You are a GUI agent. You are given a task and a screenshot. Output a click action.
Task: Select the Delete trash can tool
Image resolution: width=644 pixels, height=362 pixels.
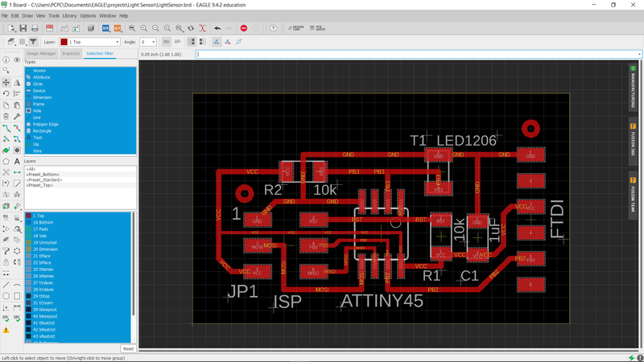[x=6, y=117]
